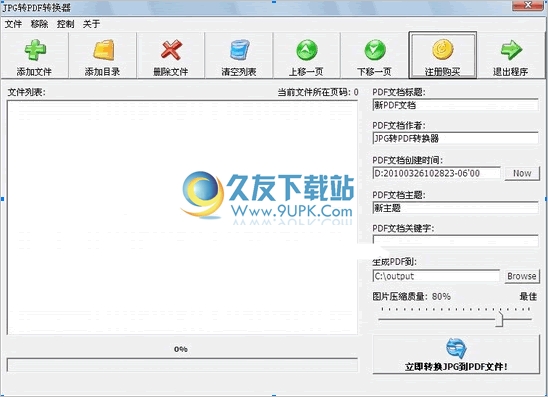Click the green up-arrow 上移一页 icon
Screen dimensions: 548x397
tap(307, 50)
